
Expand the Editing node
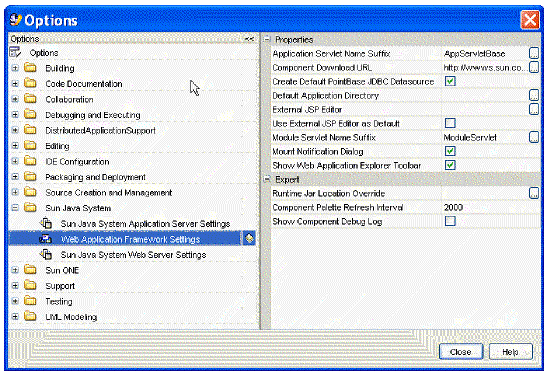coord(15,146)
